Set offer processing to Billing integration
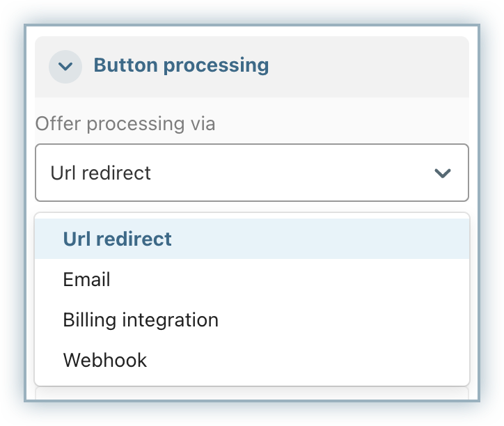Screen dimensions: 504x426 (x=141, y=320)
